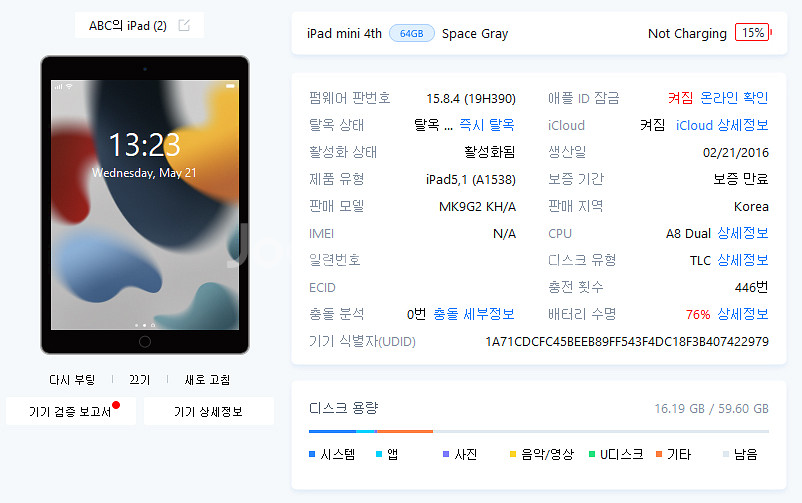
Task: Click 다시 부팅 to reboot device
Action: [72, 380]
